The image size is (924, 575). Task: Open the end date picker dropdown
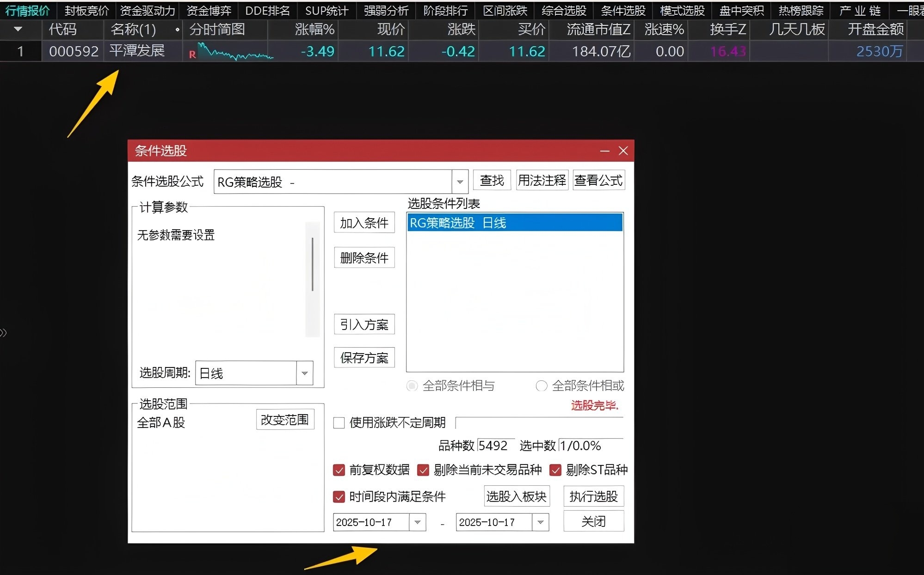(x=540, y=522)
